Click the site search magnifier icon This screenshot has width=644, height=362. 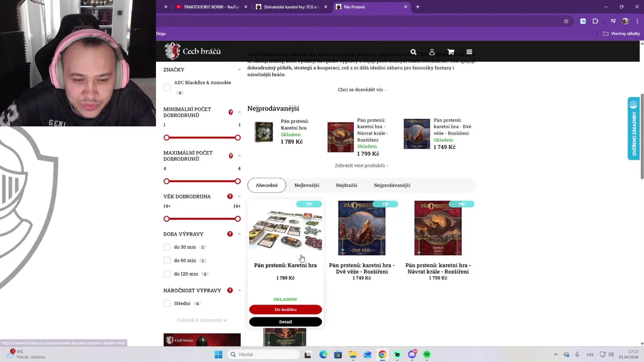tap(413, 52)
